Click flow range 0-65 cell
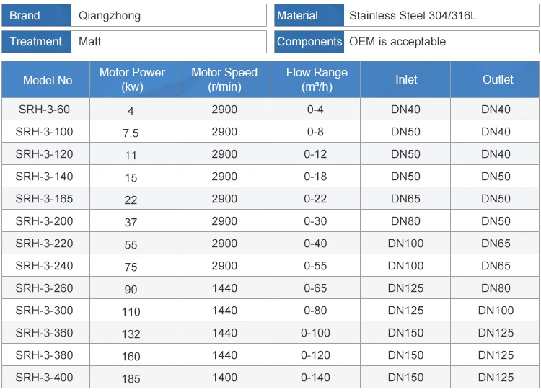 point(315,288)
